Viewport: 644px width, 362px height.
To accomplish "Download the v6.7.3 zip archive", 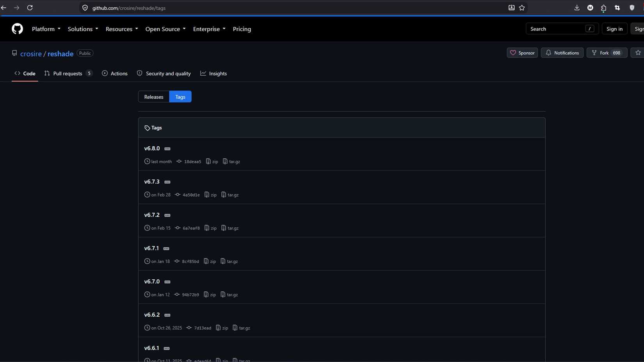I will [x=210, y=195].
